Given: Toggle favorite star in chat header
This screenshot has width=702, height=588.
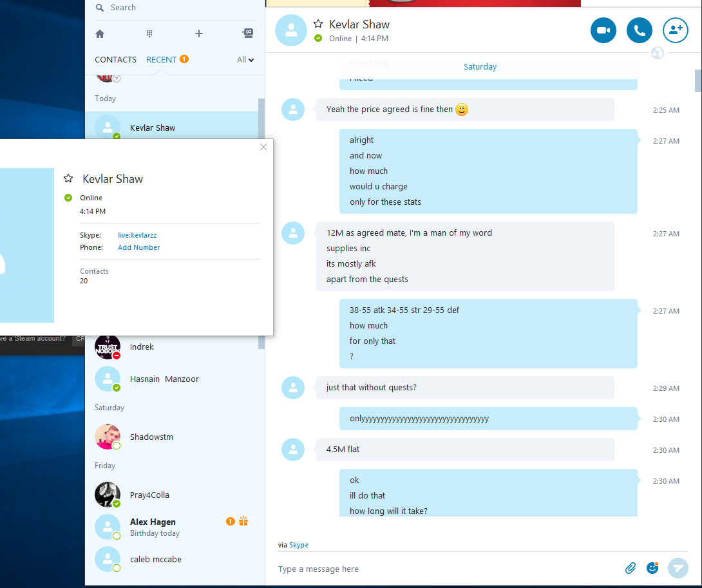Looking at the screenshot, I should (318, 24).
